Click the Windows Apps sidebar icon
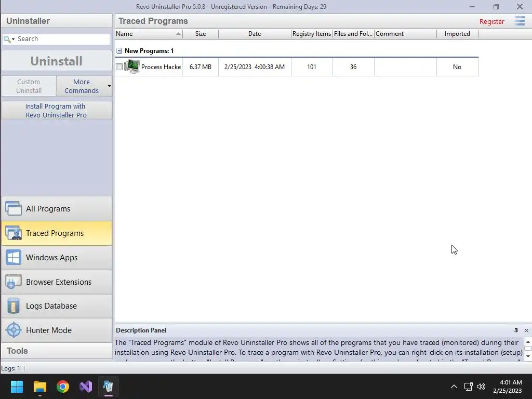The image size is (532, 399). (x=14, y=258)
